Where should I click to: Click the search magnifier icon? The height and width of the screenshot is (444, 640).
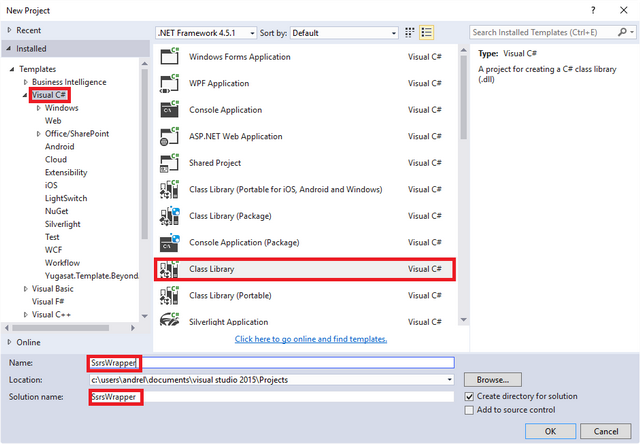click(622, 32)
